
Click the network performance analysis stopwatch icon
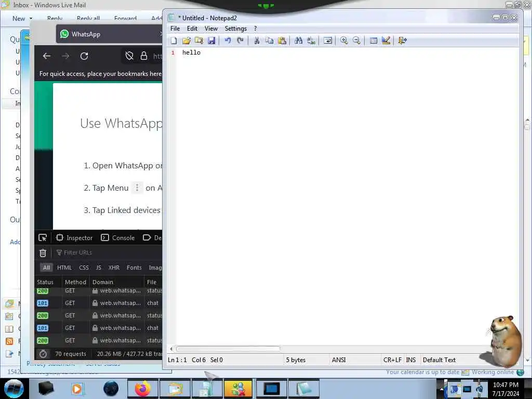tap(43, 354)
